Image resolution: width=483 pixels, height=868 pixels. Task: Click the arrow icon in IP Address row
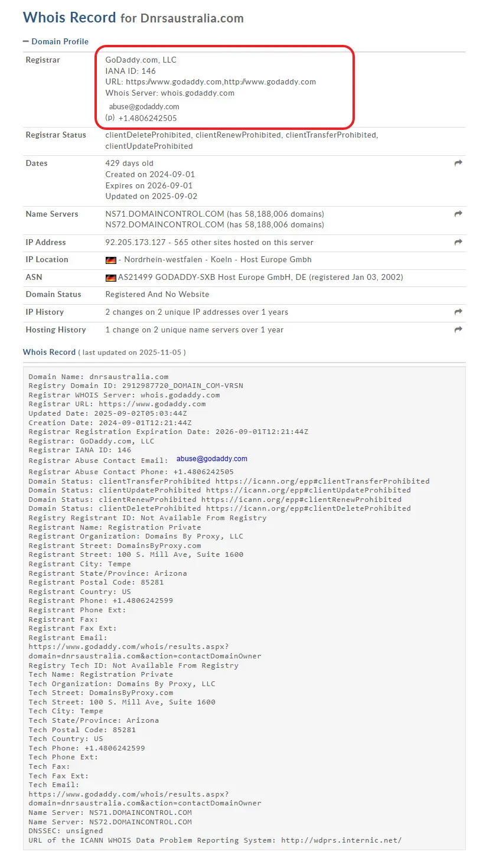point(458,242)
